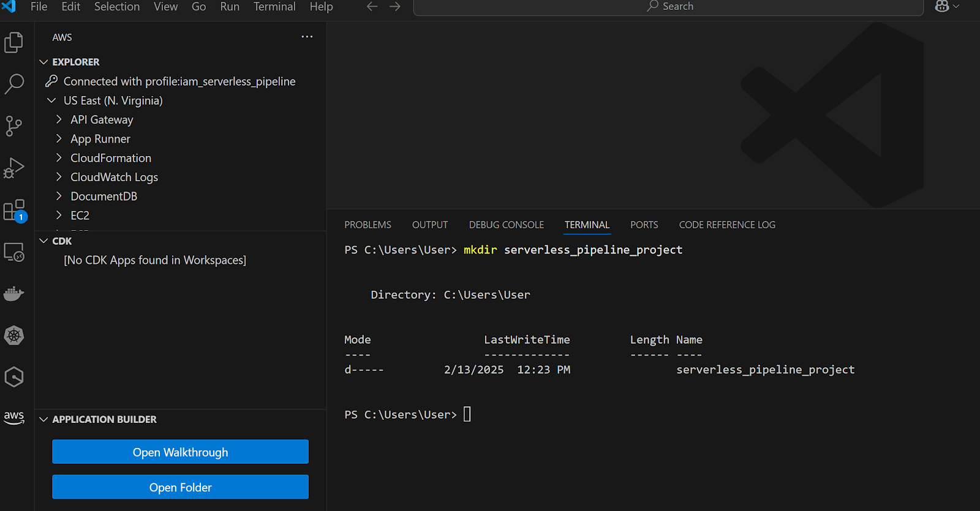Click the 'Directory: C:\Users\User' terminal line
Screen dimensions: 980x511
[450, 294]
